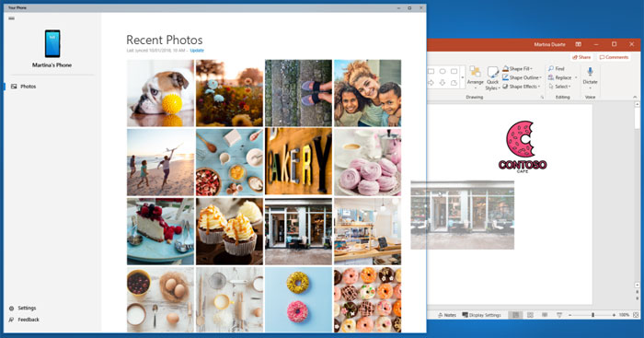Viewport: 644px width, 338px height.
Task: Select the down arrow shape in gallery
Action: [443, 83]
